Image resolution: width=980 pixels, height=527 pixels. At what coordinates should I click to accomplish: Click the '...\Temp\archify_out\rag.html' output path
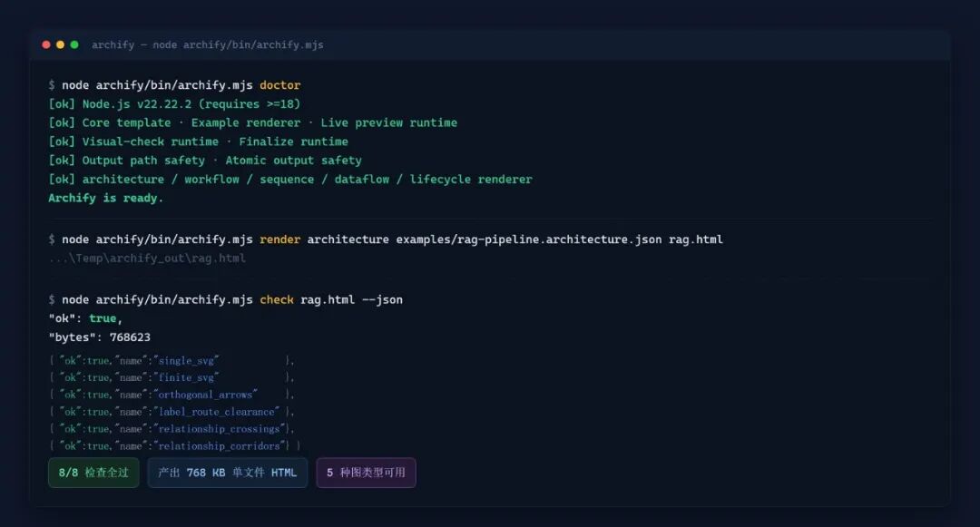pos(147,258)
